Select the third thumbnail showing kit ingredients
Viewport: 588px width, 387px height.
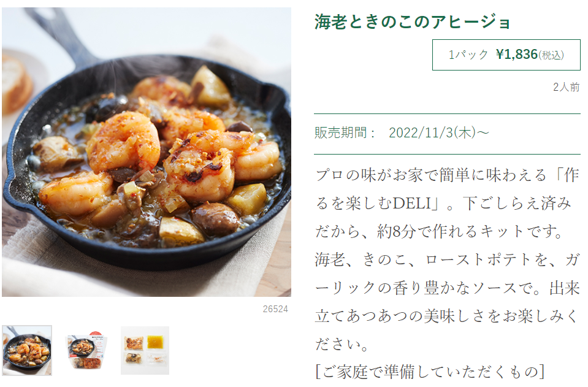pyautogui.click(x=145, y=350)
